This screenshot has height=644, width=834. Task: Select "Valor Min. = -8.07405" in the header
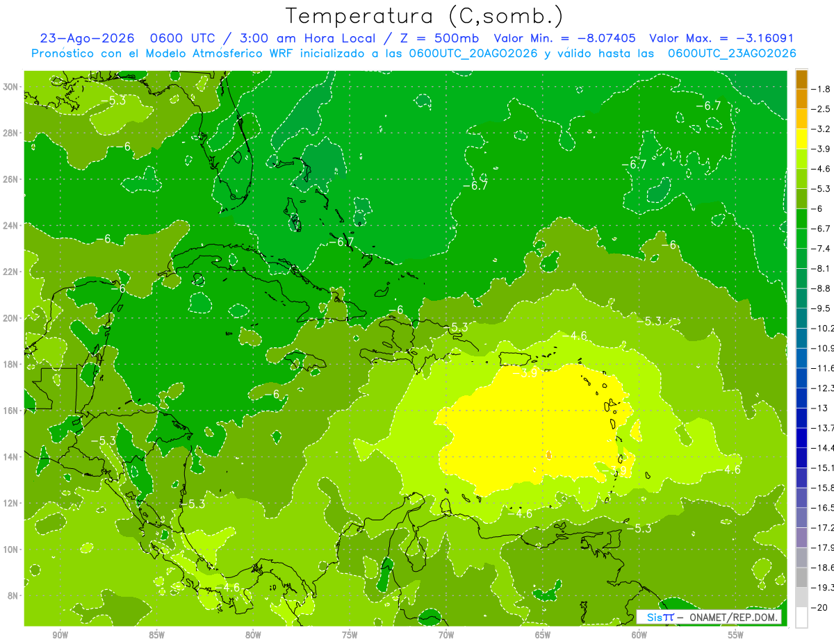click(x=565, y=39)
